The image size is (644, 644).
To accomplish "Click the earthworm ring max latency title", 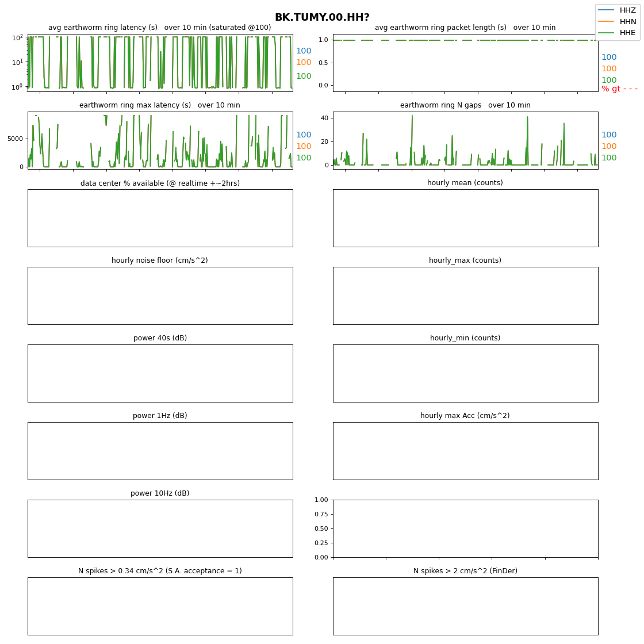I will 160,105.
